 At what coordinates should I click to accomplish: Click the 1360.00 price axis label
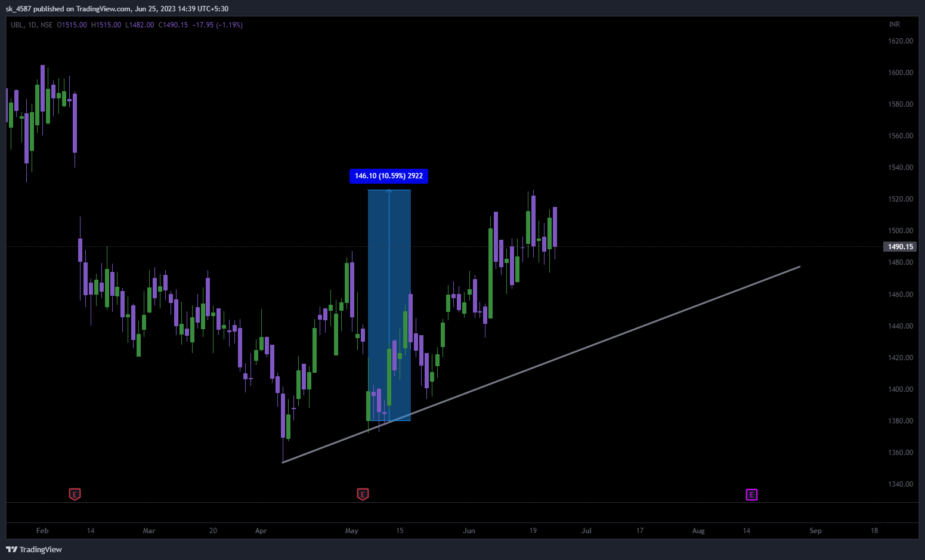[901, 453]
